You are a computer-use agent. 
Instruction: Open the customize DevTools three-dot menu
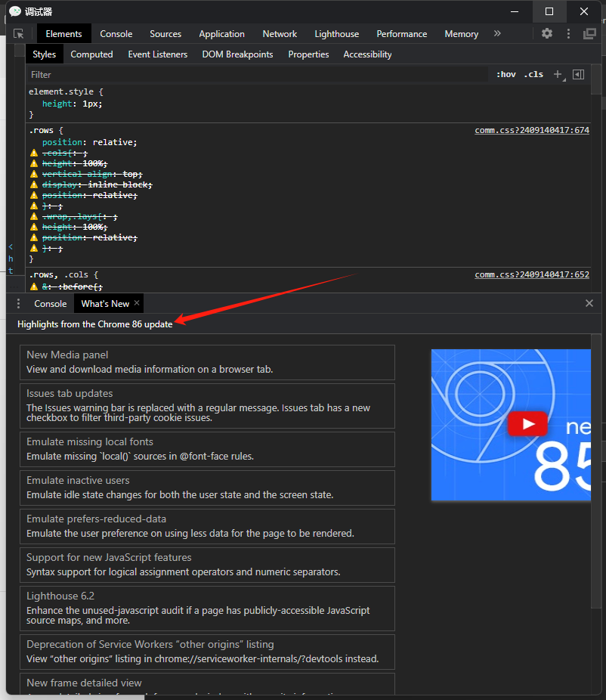(568, 33)
